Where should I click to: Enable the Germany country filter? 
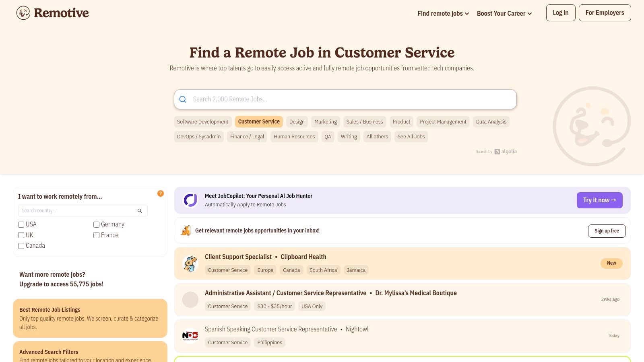97,224
